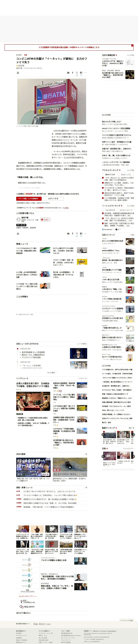Share on X from top share bar

77,73
